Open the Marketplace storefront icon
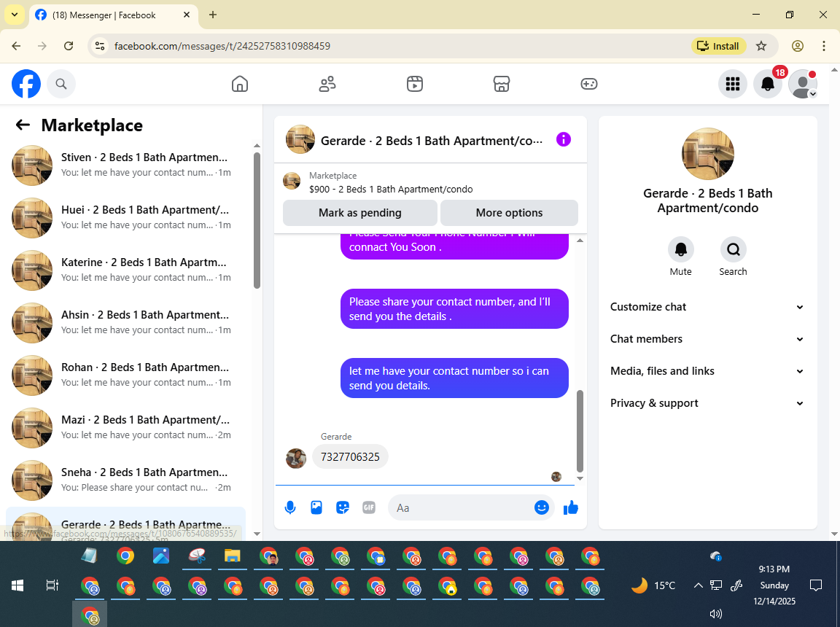840x627 pixels. point(502,84)
